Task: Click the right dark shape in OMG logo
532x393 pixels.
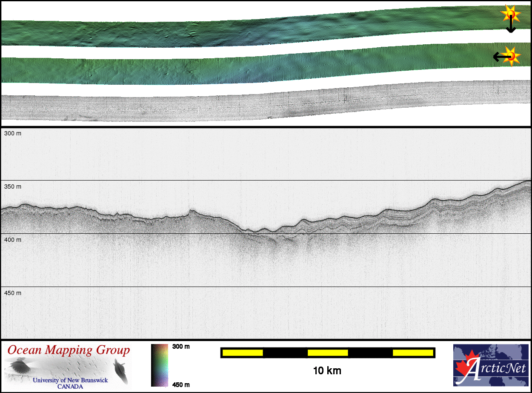Action: pyautogui.click(x=120, y=370)
